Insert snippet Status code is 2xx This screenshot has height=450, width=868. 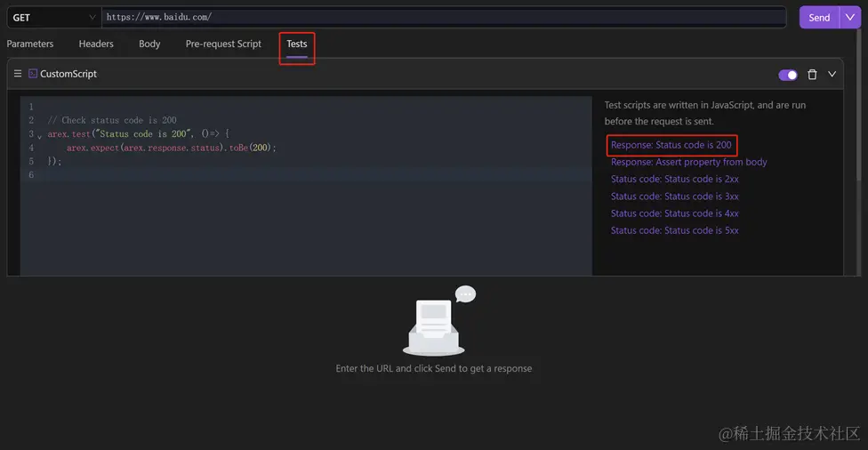[674, 179]
